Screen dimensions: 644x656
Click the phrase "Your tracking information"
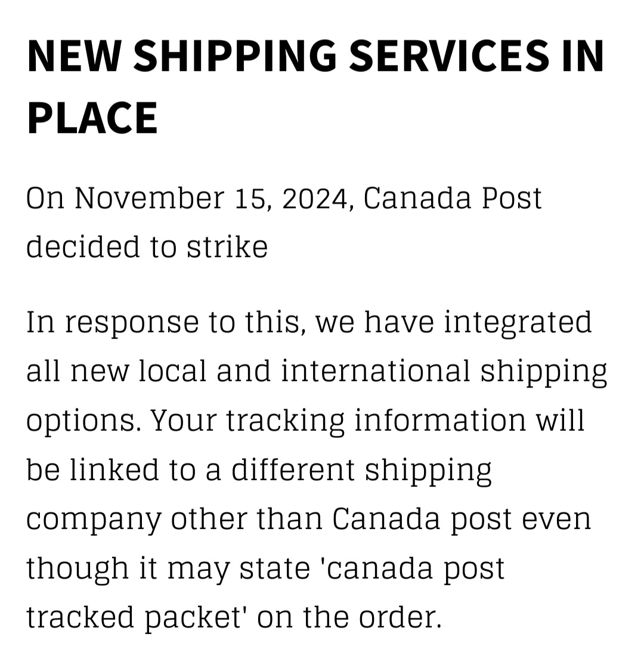click(338, 422)
